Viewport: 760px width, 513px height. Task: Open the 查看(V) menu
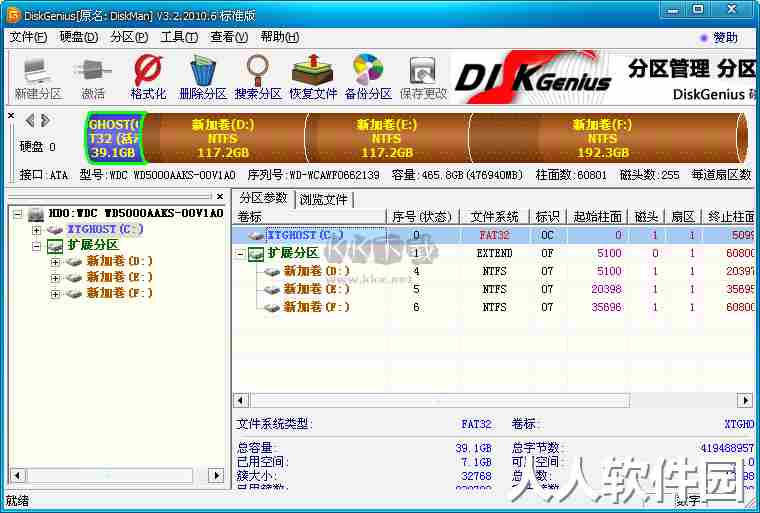pyautogui.click(x=229, y=37)
